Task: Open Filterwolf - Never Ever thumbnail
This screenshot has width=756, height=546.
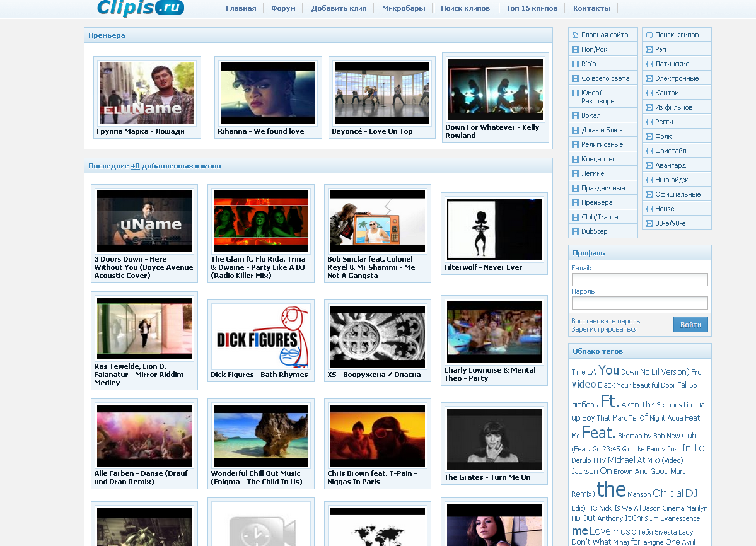Action: [494, 229]
